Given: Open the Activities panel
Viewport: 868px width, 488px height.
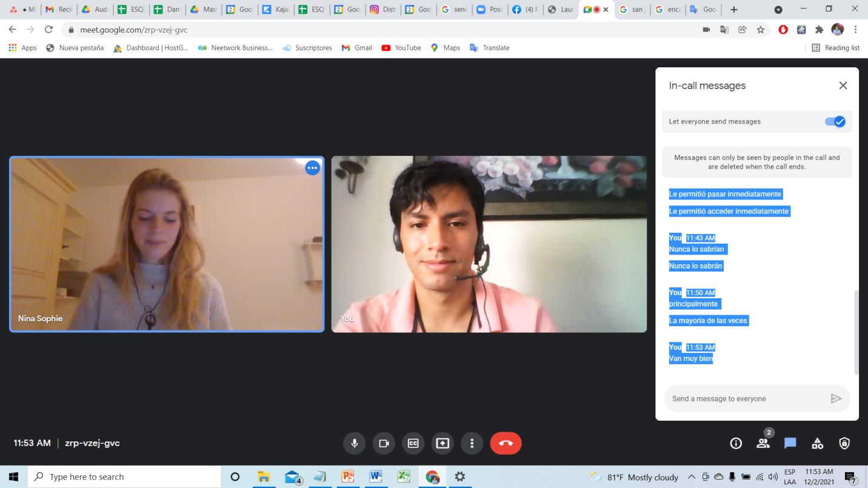Looking at the screenshot, I should tap(817, 443).
